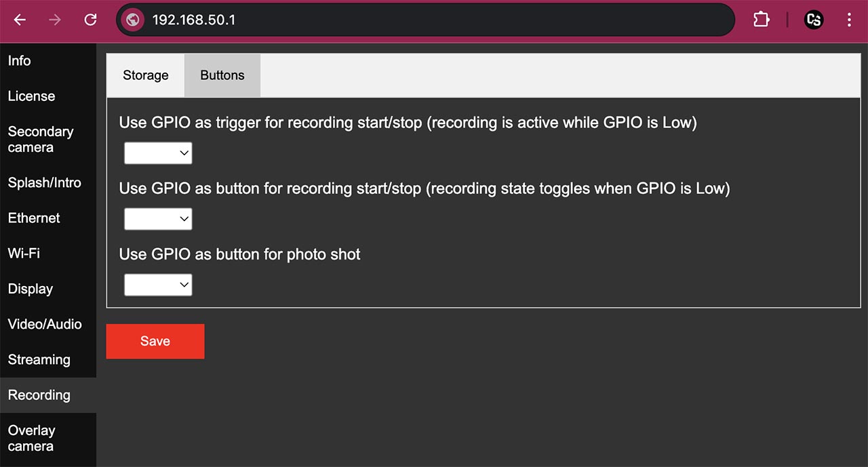Open Secondary camera settings
This screenshot has height=467, width=868.
coord(40,139)
